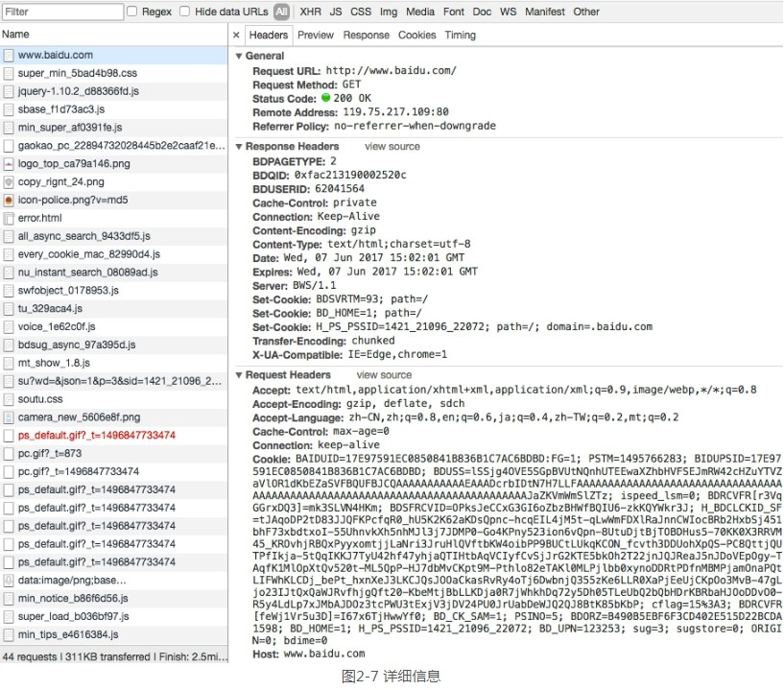Click the icon beside swfobject_0178953.js

pos(9,291)
